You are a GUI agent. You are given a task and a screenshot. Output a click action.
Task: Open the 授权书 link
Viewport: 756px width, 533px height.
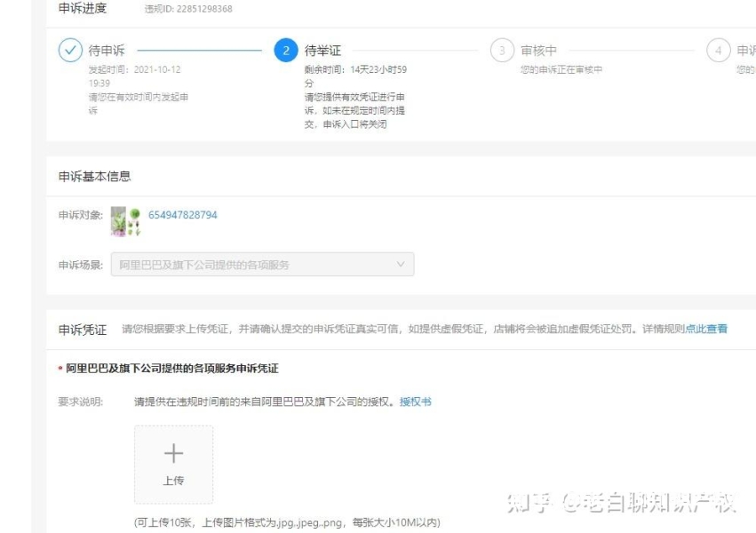tap(415, 402)
